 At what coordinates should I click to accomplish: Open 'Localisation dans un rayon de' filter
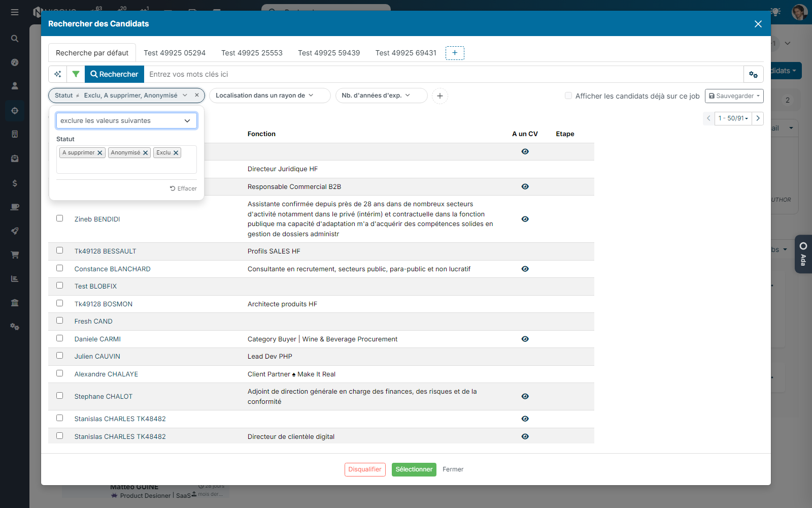click(269, 96)
